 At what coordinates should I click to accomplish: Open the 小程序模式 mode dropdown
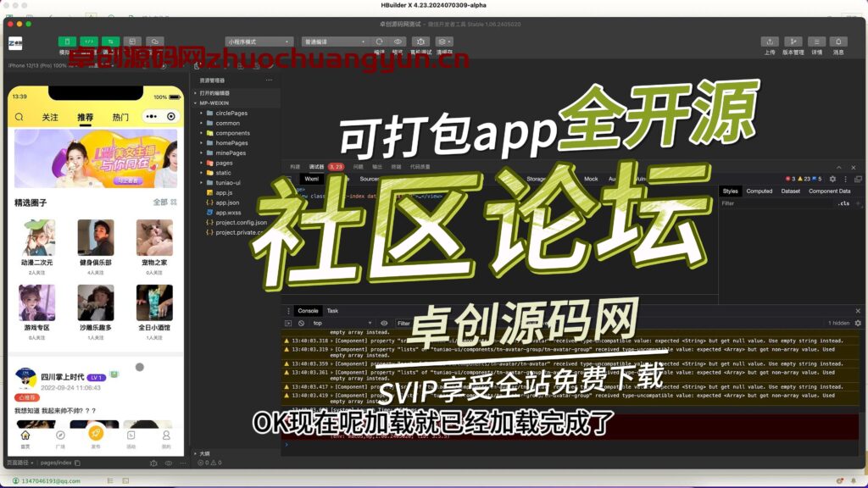(x=259, y=42)
